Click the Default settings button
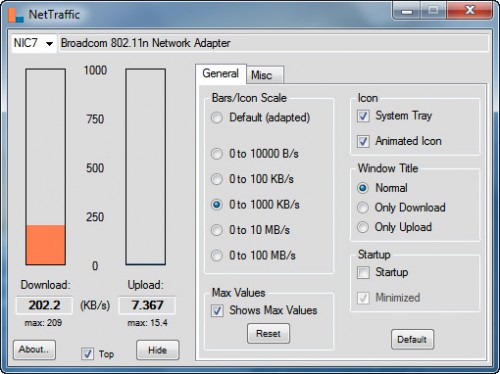The width and height of the screenshot is (500, 374). pyautogui.click(x=412, y=339)
